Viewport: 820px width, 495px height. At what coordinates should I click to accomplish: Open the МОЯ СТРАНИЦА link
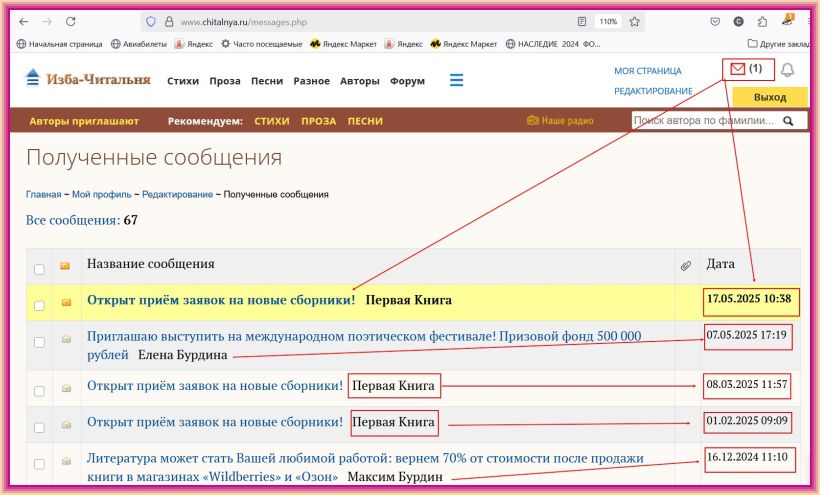[x=647, y=71]
